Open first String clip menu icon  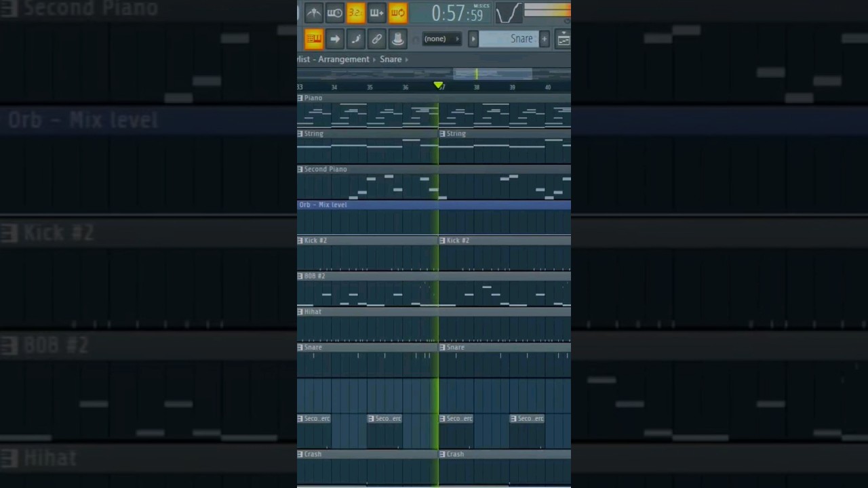pos(300,134)
